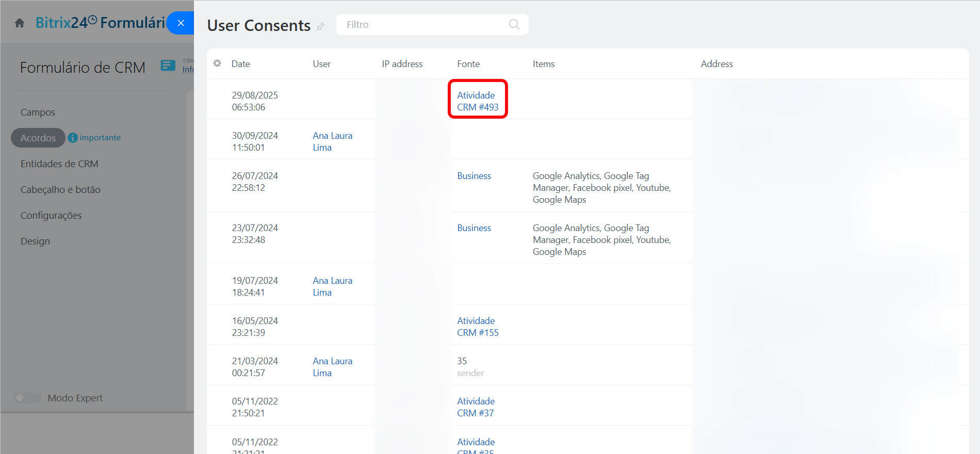Click Business link in 26/07/2024 row
Viewport: 980px width, 454px height.
tap(473, 176)
